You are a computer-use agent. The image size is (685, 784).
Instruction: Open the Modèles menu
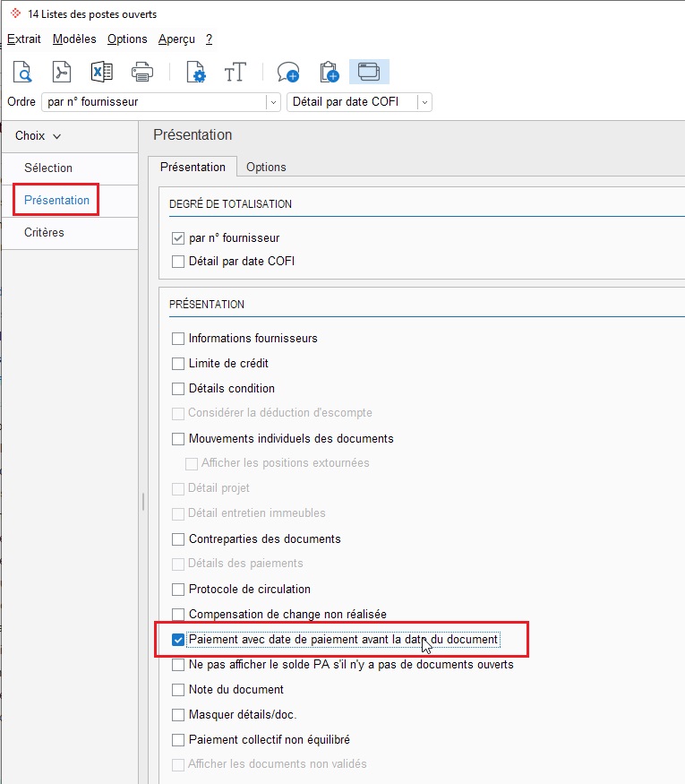coord(74,39)
